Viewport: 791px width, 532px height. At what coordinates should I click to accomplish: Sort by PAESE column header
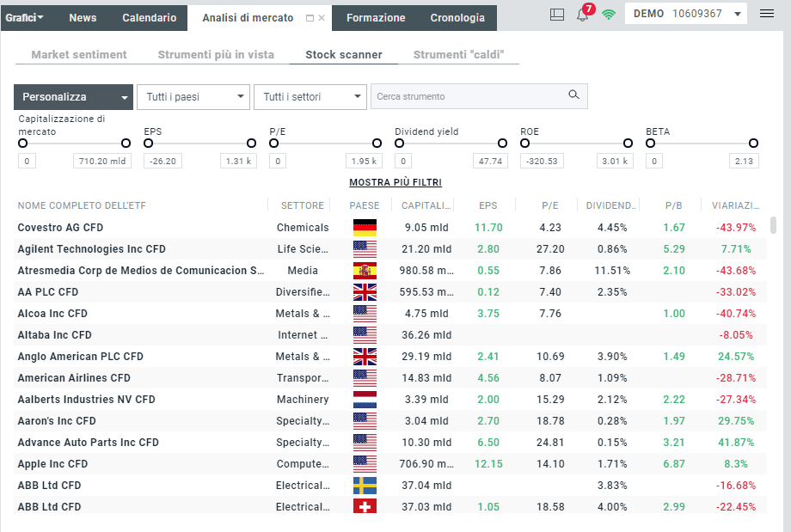pyautogui.click(x=365, y=205)
